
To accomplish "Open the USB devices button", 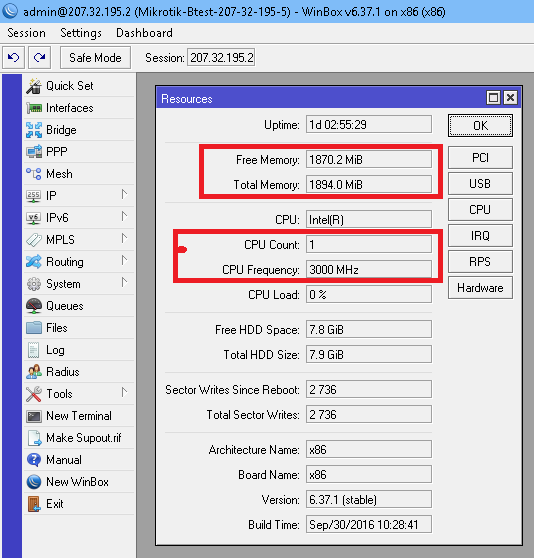I will click(480, 184).
